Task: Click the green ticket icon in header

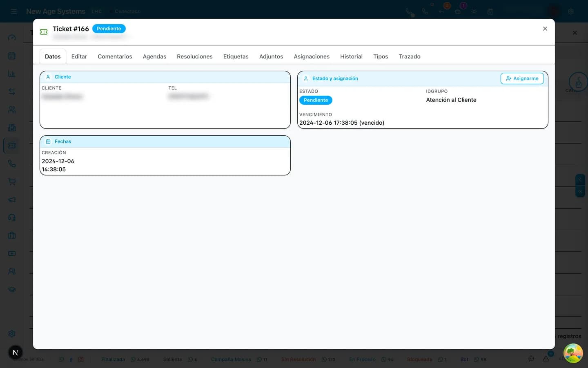Action: pos(44,31)
